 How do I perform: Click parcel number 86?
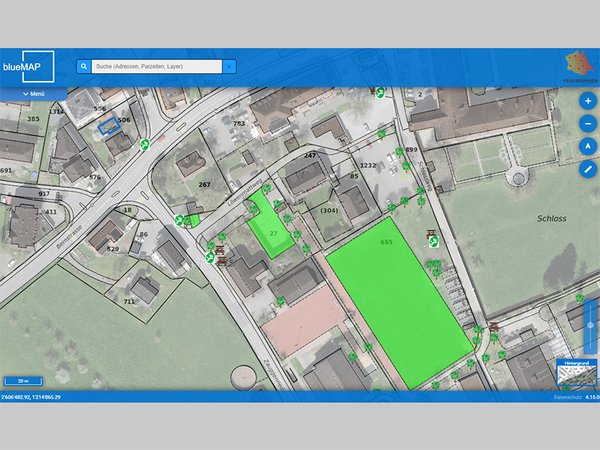(x=144, y=235)
